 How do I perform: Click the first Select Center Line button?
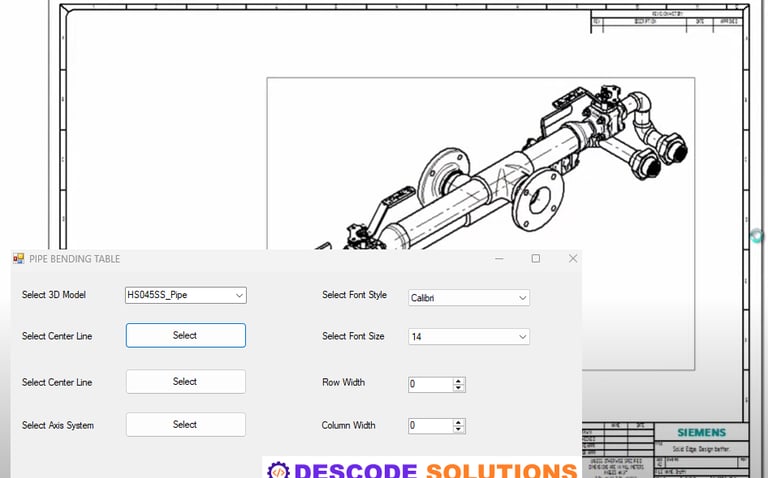(186, 335)
